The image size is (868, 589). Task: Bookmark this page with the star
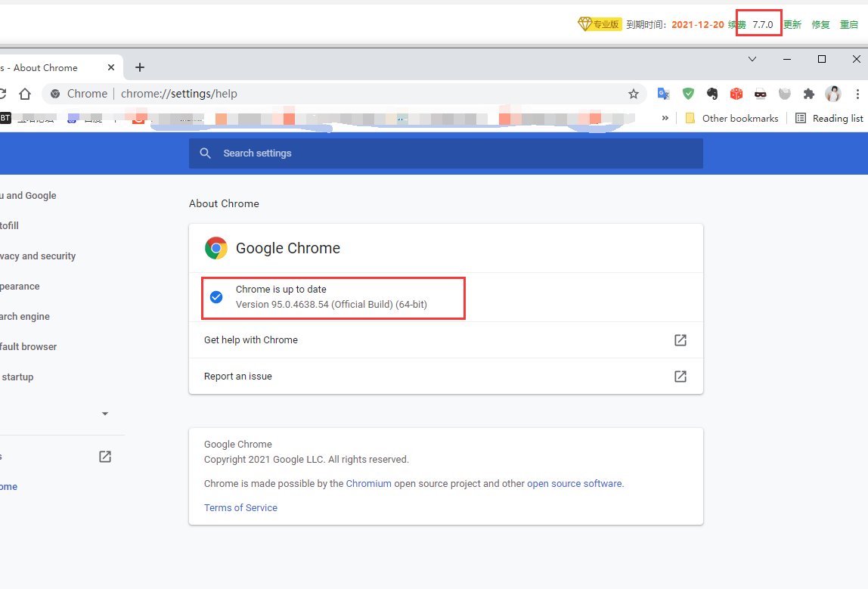click(634, 94)
